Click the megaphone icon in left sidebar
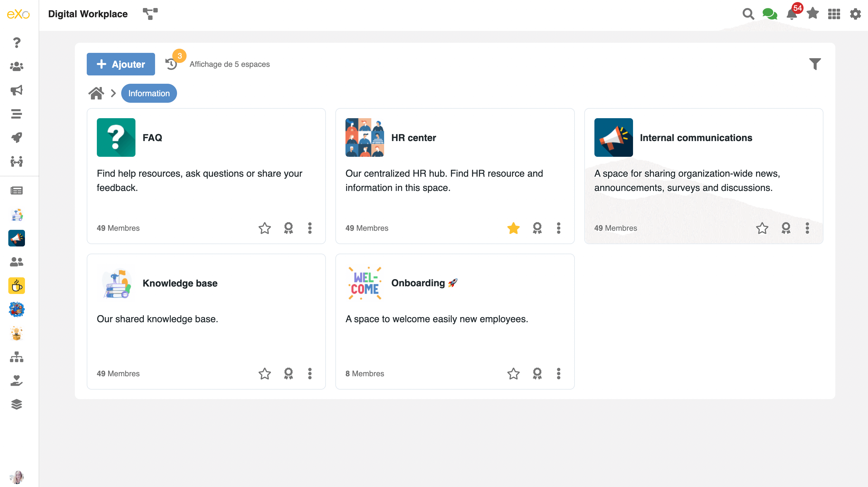Image resolution: width=868 pixels, height=487 pixels. click(x=17, y=90)
